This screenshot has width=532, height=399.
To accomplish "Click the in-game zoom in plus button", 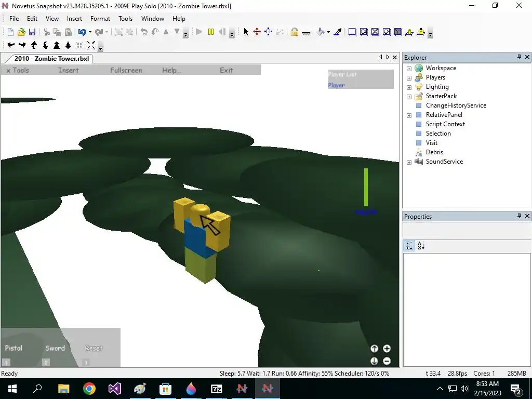I will 387,349.
